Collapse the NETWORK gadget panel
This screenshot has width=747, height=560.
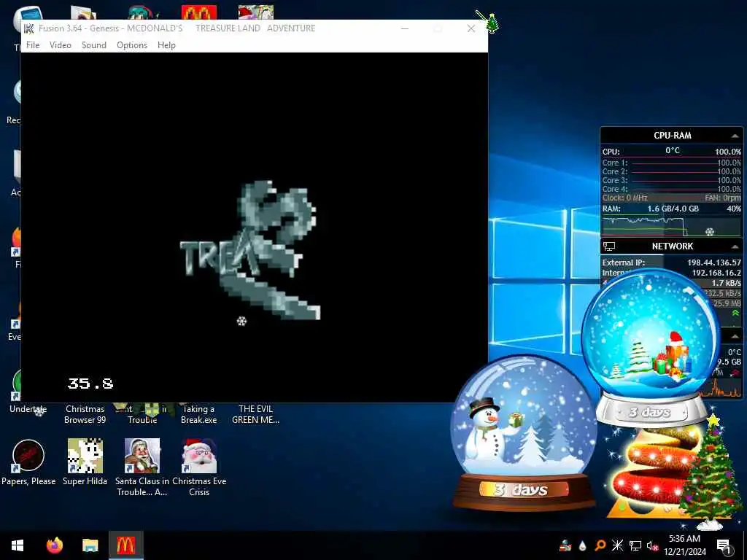pos(735,246)
